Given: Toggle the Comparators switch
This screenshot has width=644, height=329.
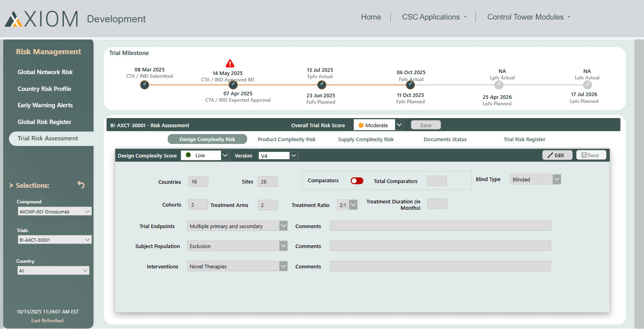Looking at the screenshot, I should click(x=357, y=181).
